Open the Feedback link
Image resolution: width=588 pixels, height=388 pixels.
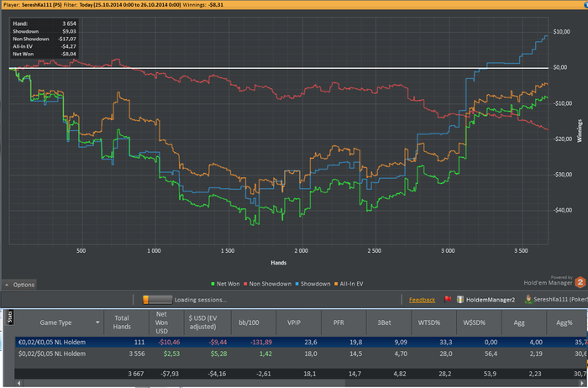(422, 300)
